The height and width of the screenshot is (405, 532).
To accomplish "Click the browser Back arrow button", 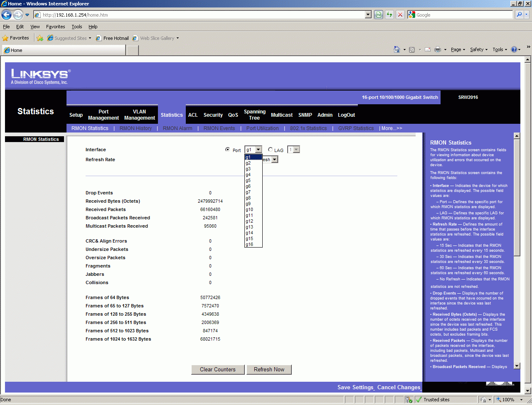I will [x=6, y=15].
